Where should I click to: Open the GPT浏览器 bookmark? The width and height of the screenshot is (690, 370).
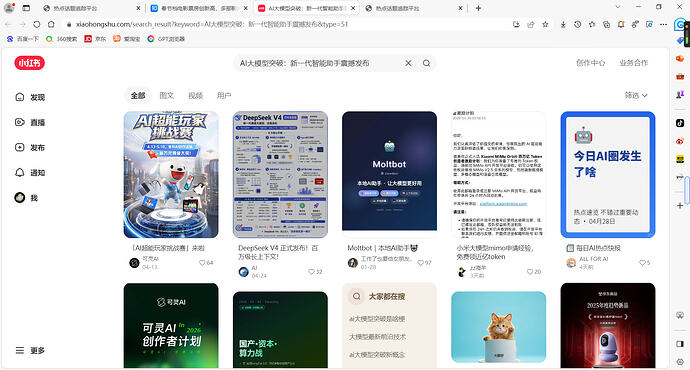[166, 39]
